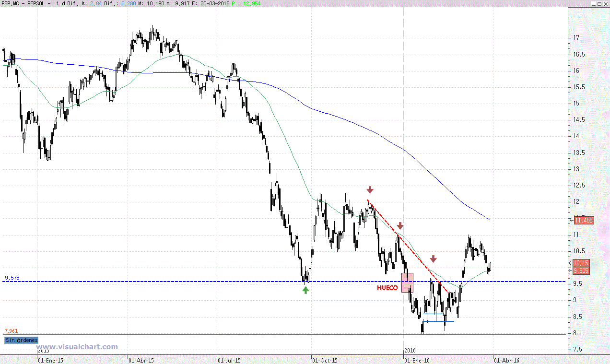Screen dimensions: 610x364
Task: Click the 17 price axis label
Action: coord(576,37)
